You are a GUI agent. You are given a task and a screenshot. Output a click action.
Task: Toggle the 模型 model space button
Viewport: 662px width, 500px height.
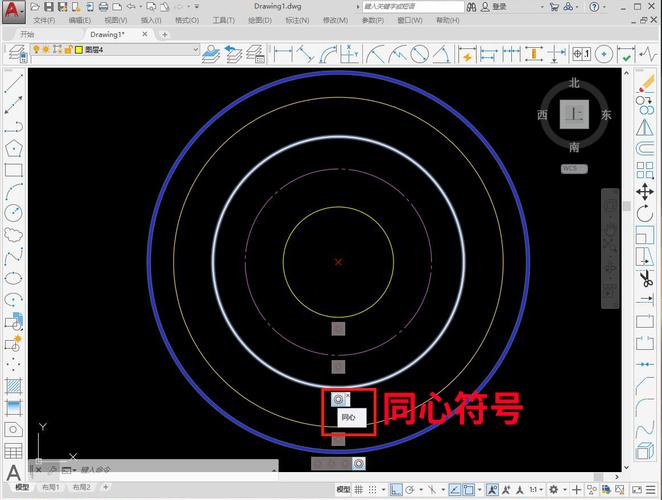point(343,489)
